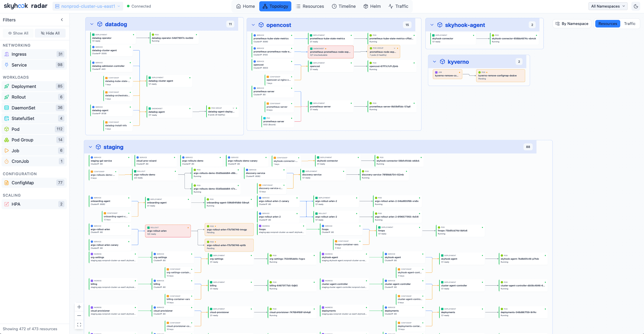644x334 pixels.
Task: Collapse the opencost namespace group
Action: pos(253,25)
